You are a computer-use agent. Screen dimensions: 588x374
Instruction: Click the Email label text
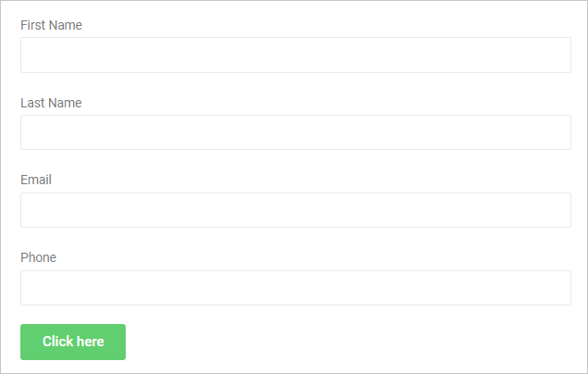[x=36, y=180]
